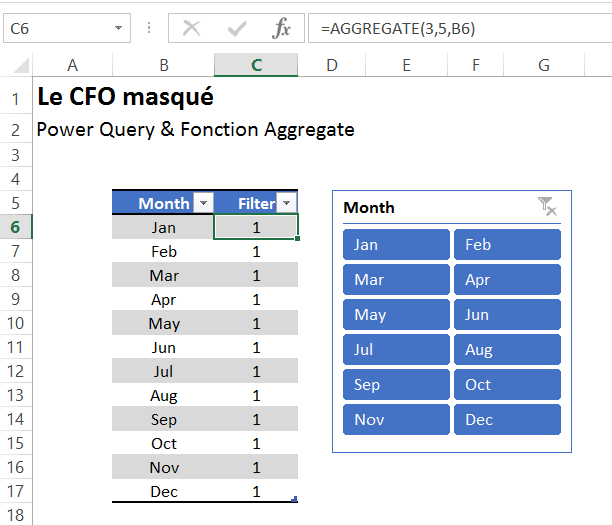
Task: Click inside the formula bar text
Action: point(450,29)
